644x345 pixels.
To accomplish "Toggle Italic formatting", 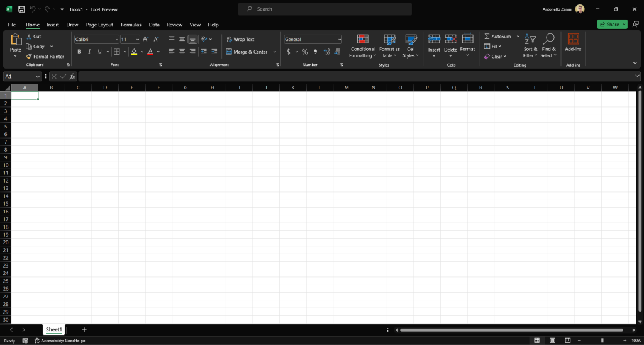I will pyautogui.click(x=89, y=52).
